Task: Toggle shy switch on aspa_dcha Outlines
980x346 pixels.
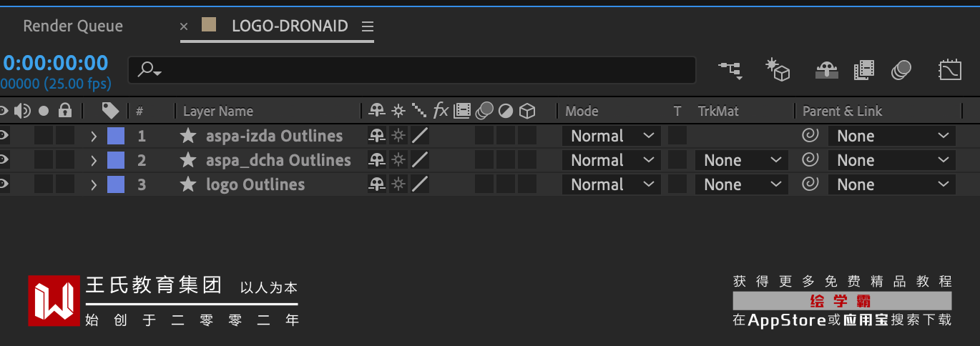Action: 376,160
